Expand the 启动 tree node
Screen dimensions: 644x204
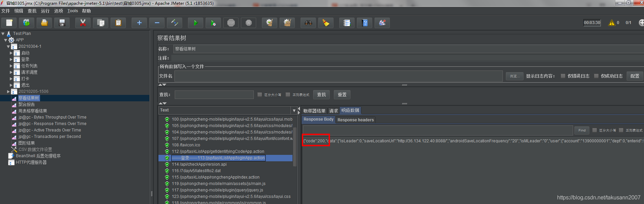pyautogui.click(x=11, y=53)
